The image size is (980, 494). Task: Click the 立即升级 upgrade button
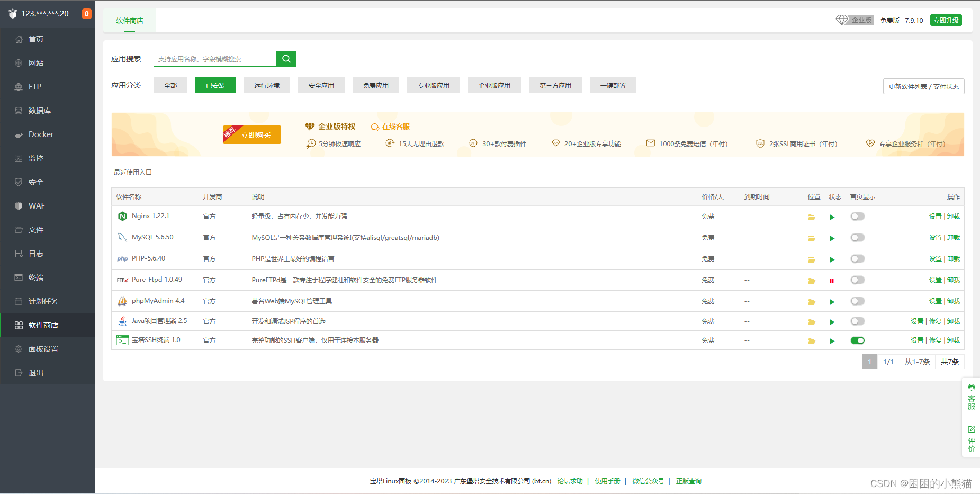pos(946,20)
